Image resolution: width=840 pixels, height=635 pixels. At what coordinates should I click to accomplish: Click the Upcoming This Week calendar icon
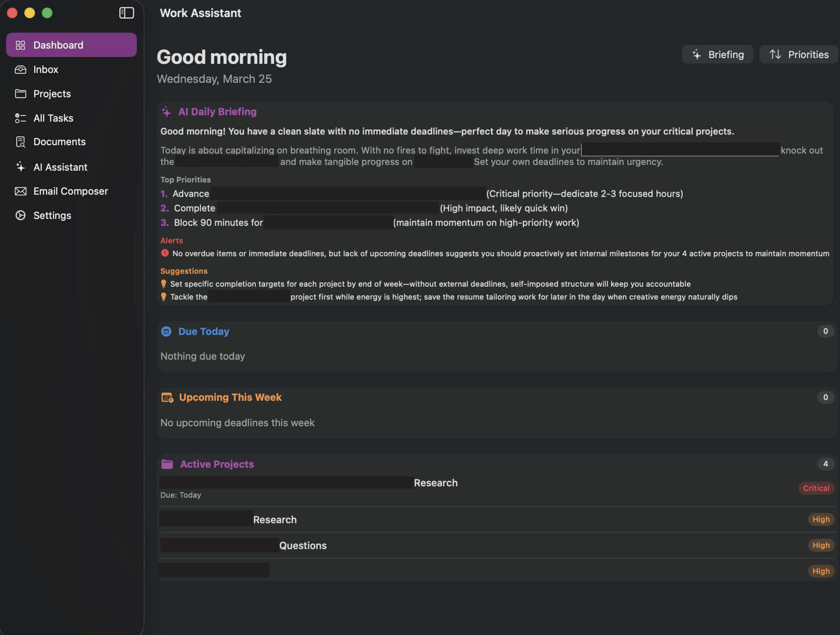(x=167, y=397)
